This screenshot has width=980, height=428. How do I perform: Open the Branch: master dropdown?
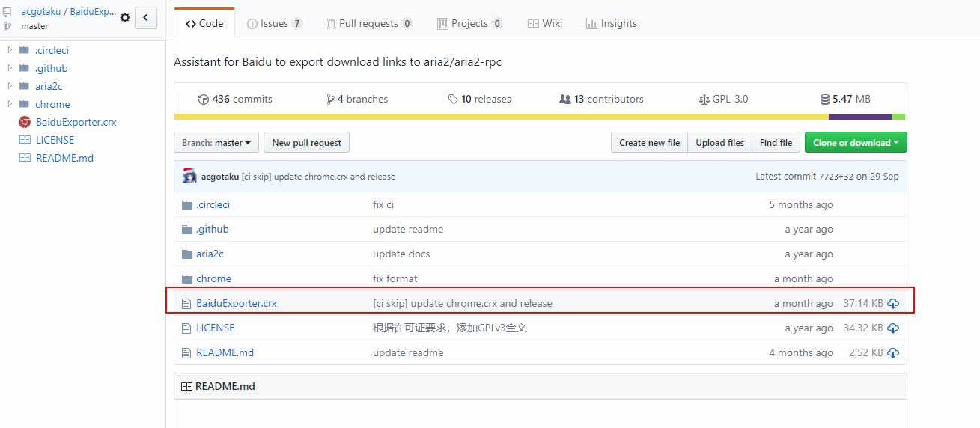click(217, 142)
